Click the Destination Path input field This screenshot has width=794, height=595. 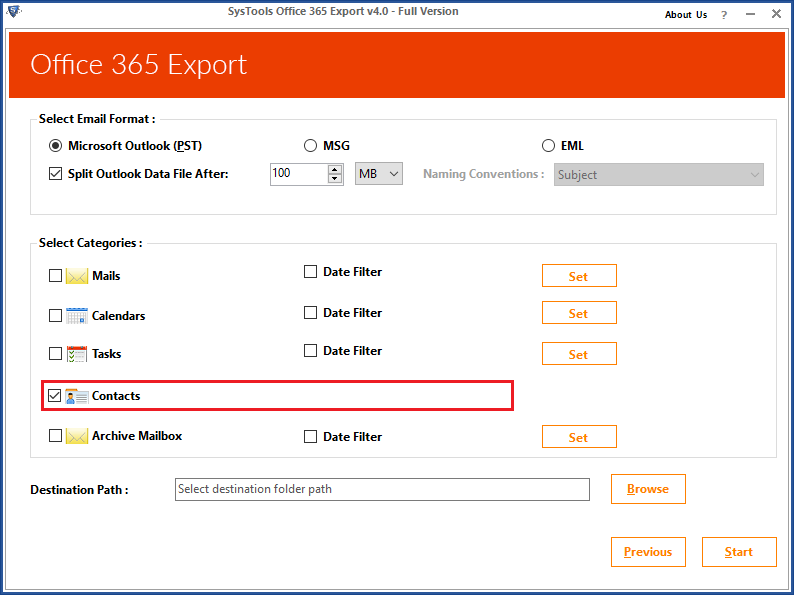pyautogui.click(x=382, y=489)
